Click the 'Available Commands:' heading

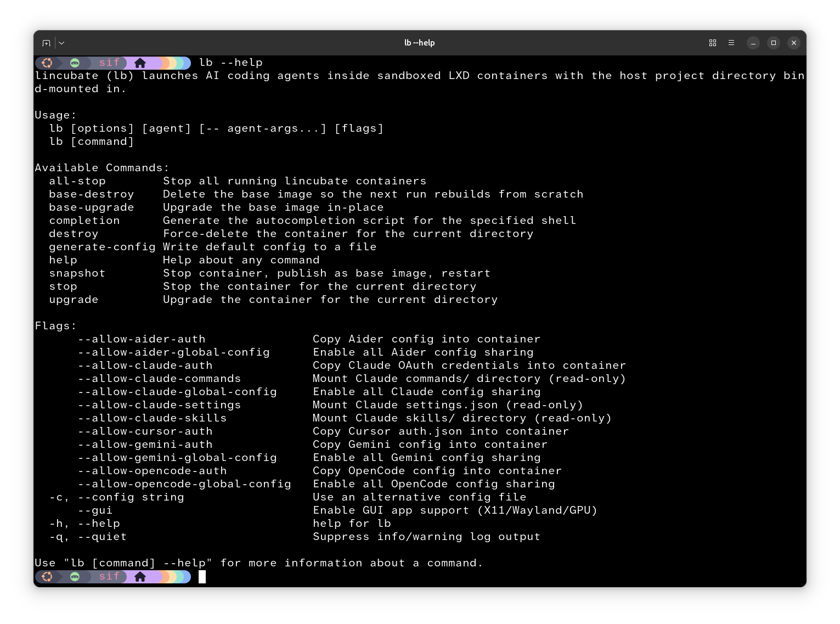tap(102, 168)
